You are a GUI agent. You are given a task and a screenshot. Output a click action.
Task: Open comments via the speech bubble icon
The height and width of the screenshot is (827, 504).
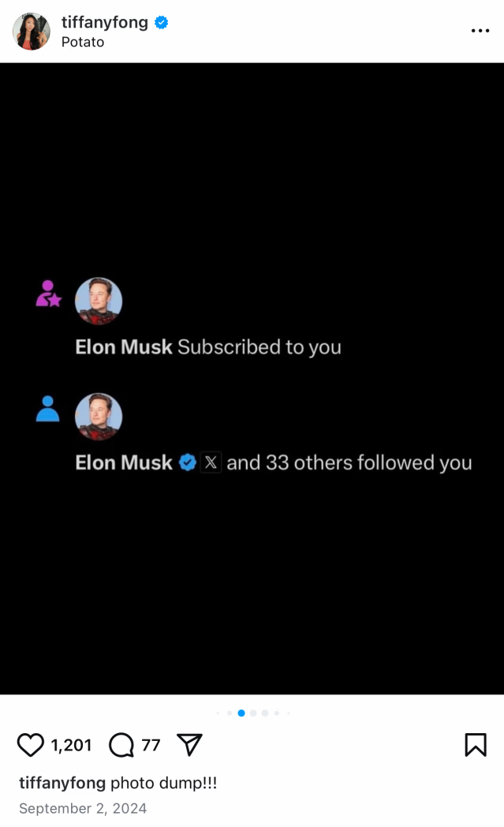pos(121,745)
